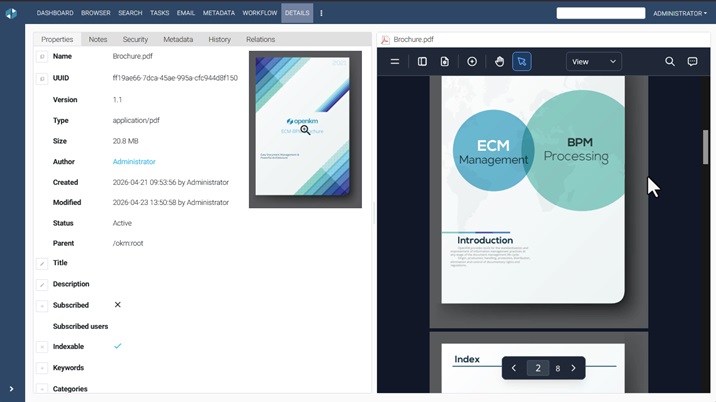Go to the next PDF page
This screenshot has height=402, width=716.
[574, 368]
